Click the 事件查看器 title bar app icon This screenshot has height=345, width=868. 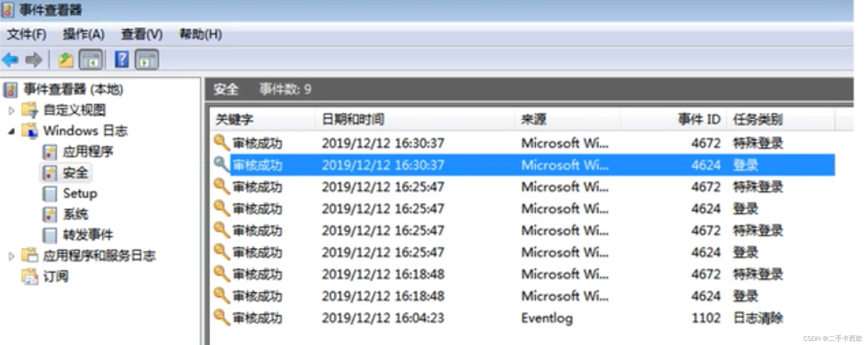pyautogui.click(x=8, y=10)
